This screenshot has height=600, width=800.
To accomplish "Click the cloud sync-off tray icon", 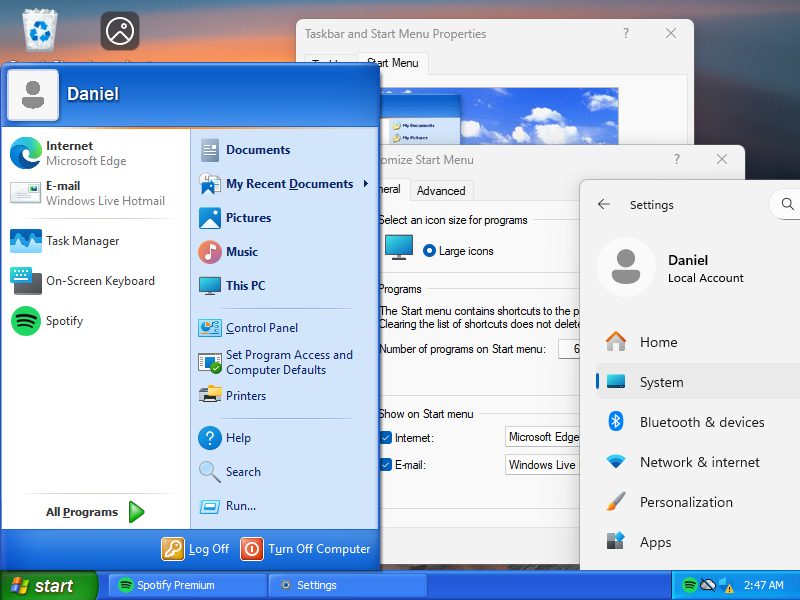I will 707,585.
